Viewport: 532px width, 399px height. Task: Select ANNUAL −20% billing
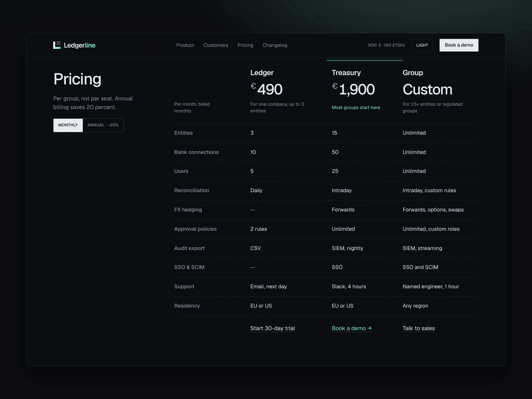tap(103, 125)
